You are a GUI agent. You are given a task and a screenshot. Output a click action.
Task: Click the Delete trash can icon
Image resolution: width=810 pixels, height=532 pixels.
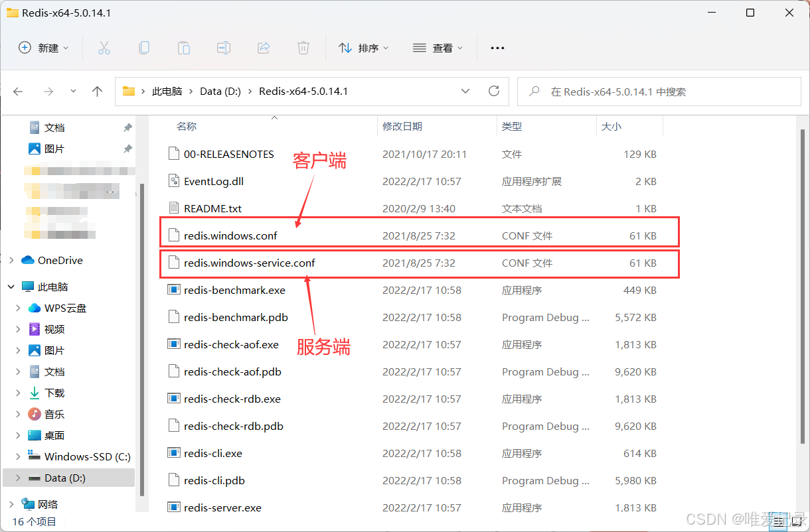pyautogui.click(x=303, y=48)
